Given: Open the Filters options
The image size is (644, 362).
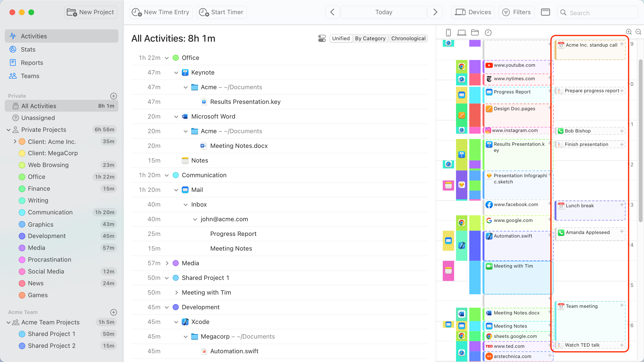Looking at the screenshot, I should [516, 12].
